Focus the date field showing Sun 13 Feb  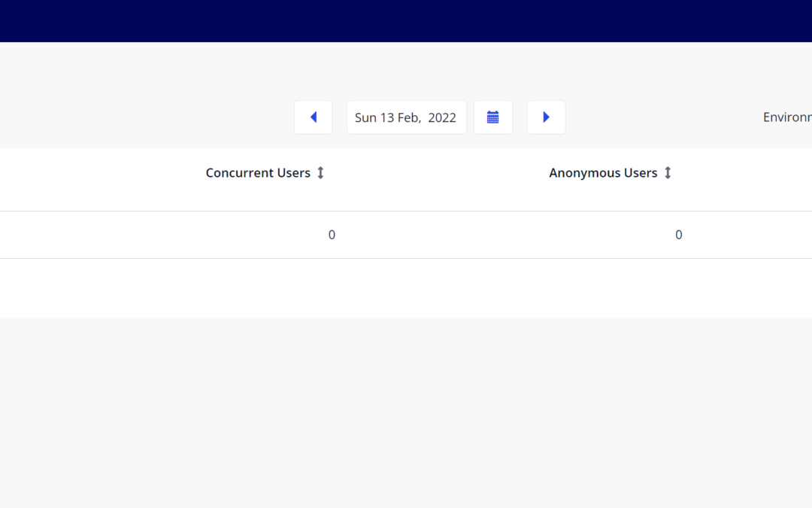tap(406, 117)
